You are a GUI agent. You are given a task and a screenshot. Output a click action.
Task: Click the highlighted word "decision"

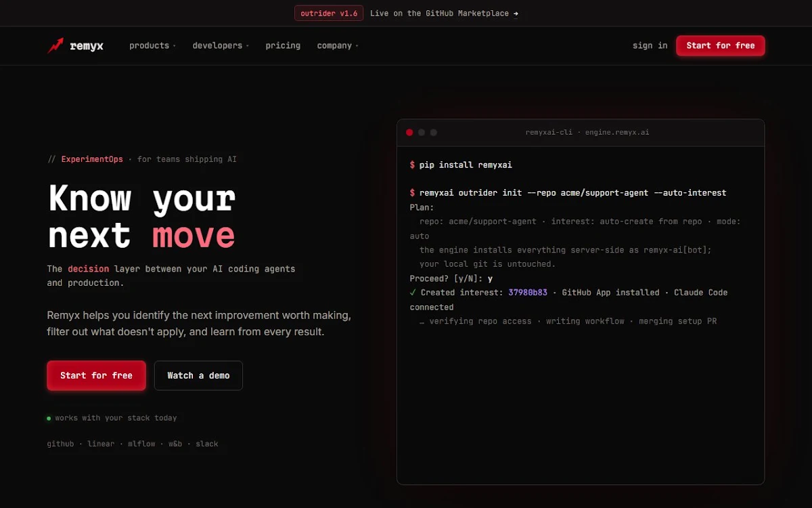[x=88, y=269]
